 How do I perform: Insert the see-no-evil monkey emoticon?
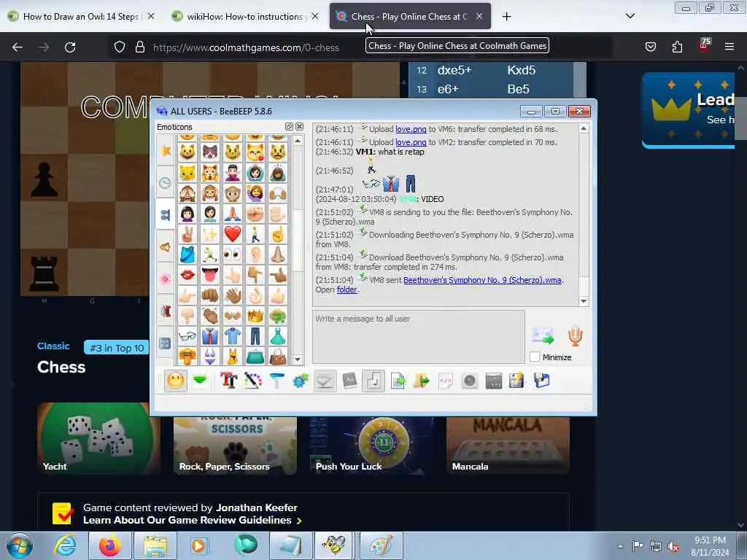187,192
